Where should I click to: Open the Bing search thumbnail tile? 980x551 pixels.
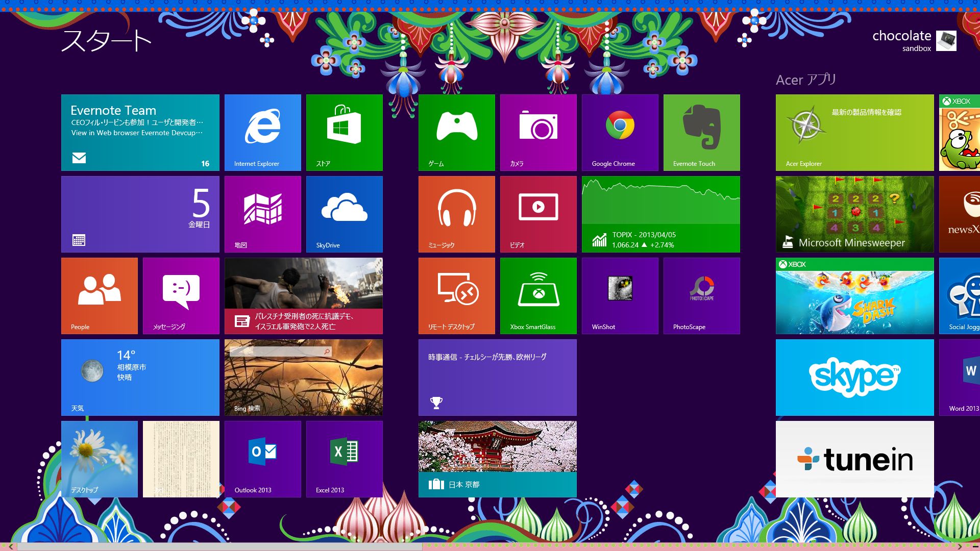(303, 377)
